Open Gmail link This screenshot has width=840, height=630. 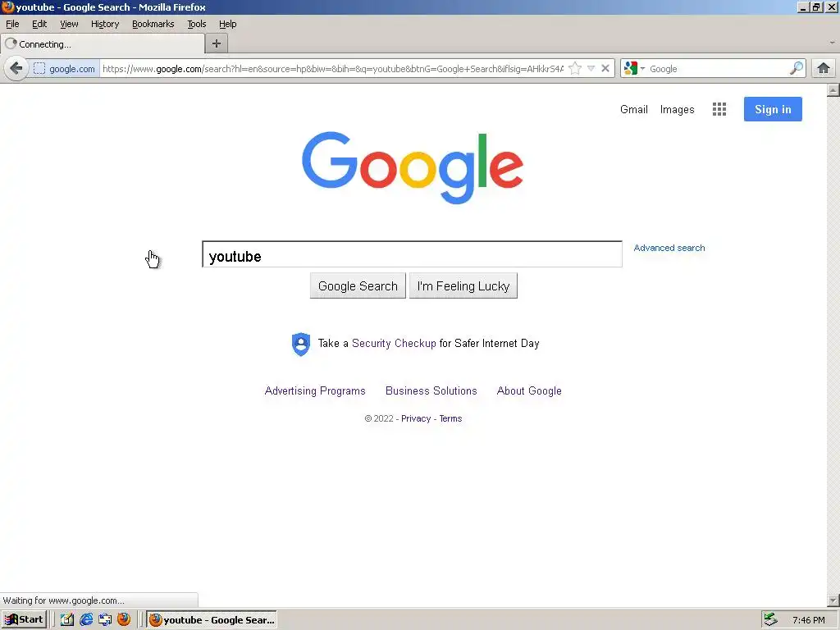(x=634, y=109)
